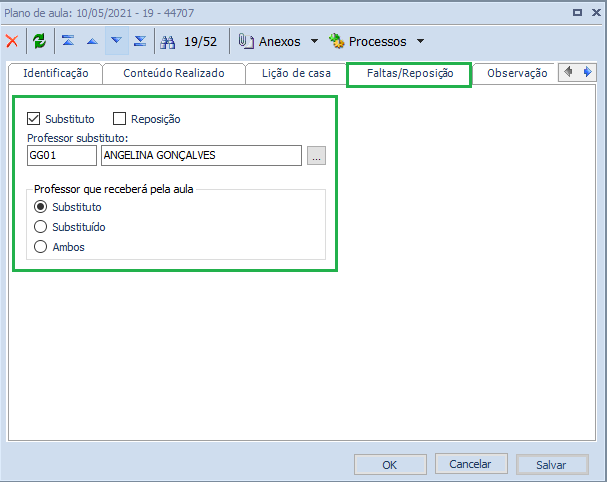Open the Conteúdo Realizado tab
The width and height of the screenshot is (608, 482).
[x=174, y=73]
